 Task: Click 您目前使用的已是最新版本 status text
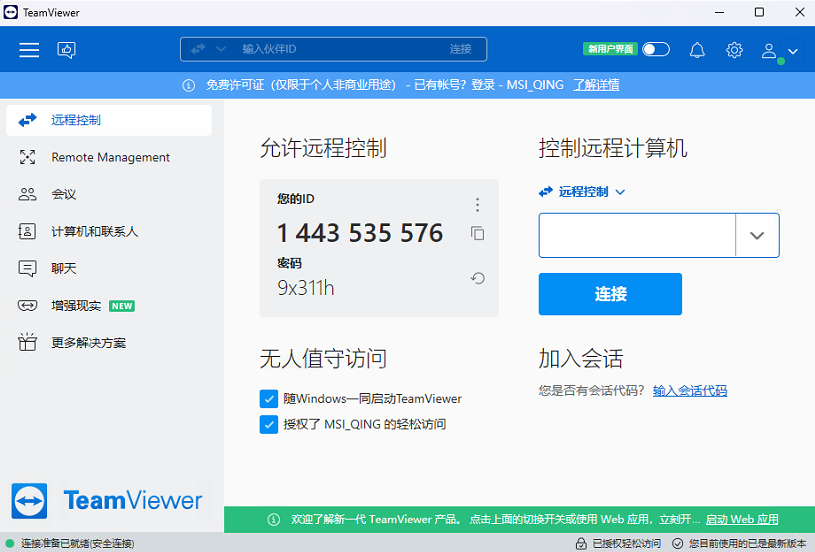[x=747, y=544]
